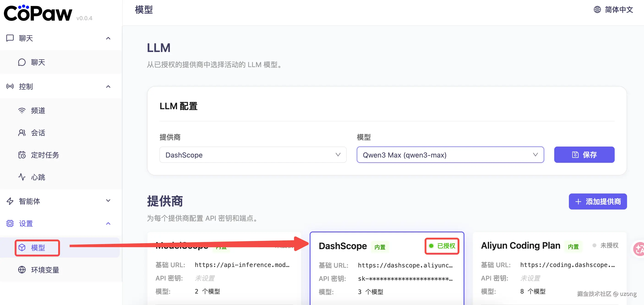Open the 提供商 DashScope dropdown
Image resolution: width=644 pixels, height=305 pixels.
tap(253, 155)
